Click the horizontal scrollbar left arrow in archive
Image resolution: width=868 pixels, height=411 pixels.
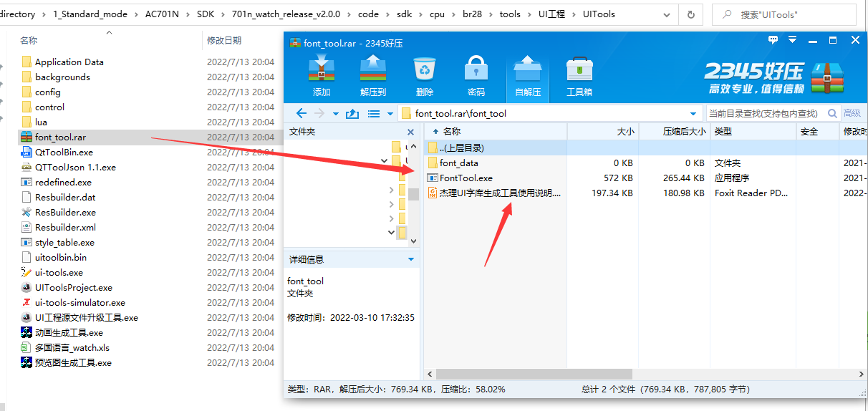(x=430, y=374)
